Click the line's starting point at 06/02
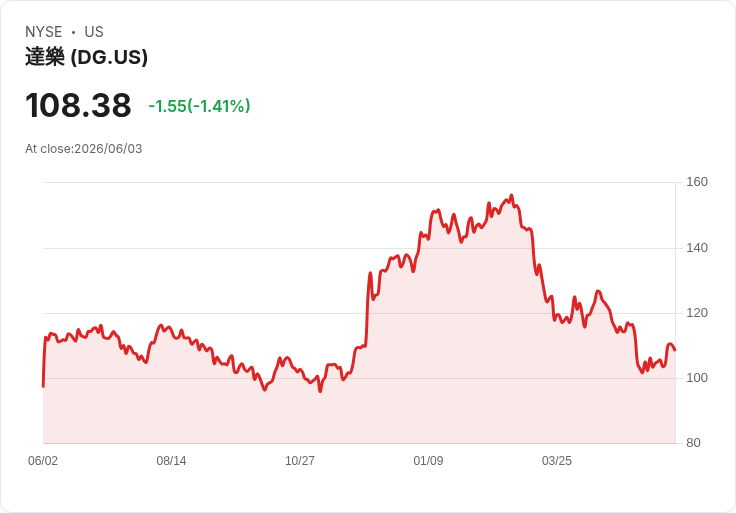Image resolution: width=736 pixels, height=513 pixels. pyautogui.click(x=43, y=386)
